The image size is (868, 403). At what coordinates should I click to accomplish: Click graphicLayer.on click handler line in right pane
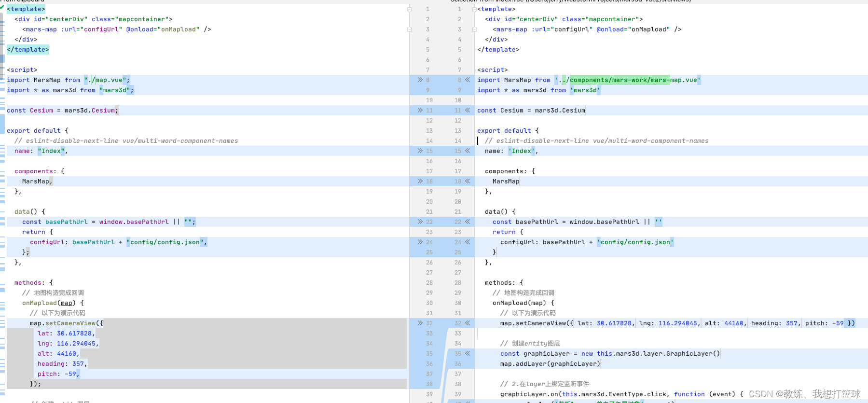622,394
